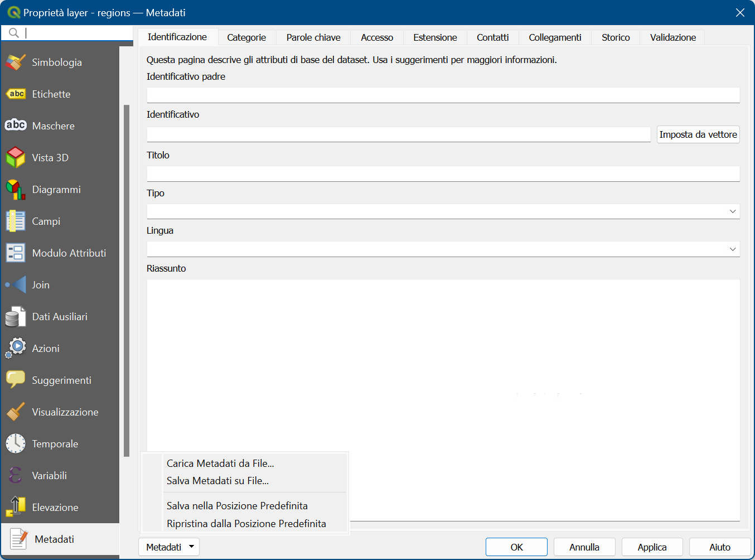Click the search magnifier icon

[14, 33]
